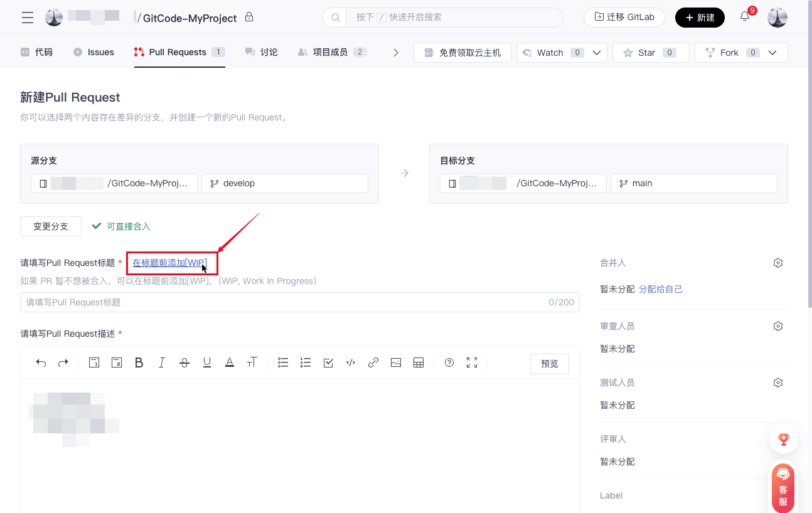Click the undo icon in editor toolbar
This screenshot has width=812, height=513.
pyautogui.click(x=41, y=362)
